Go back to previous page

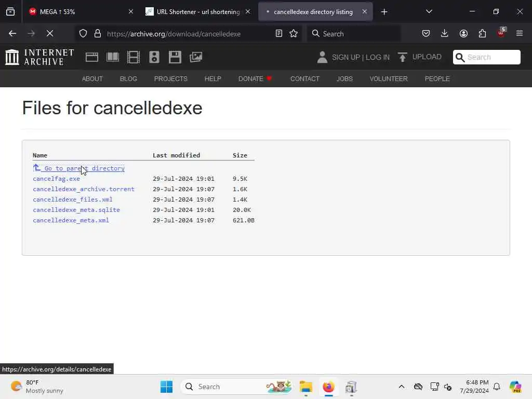tap(12, 34)
